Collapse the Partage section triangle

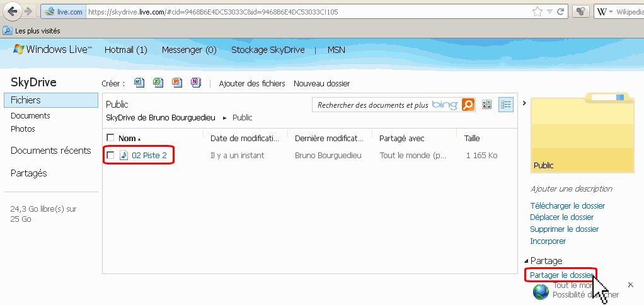pyautogui.click(x=527, y=261)
